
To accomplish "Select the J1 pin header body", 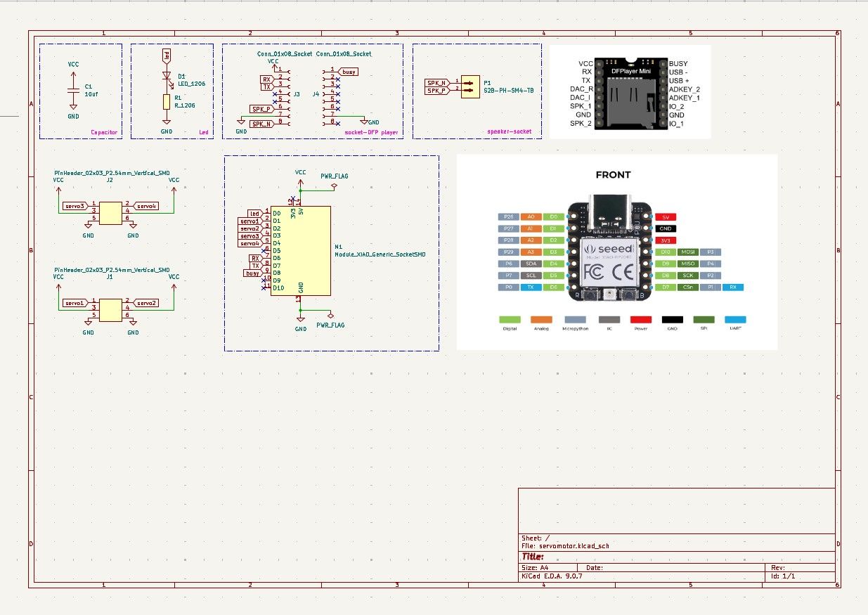I will [110, 310].
